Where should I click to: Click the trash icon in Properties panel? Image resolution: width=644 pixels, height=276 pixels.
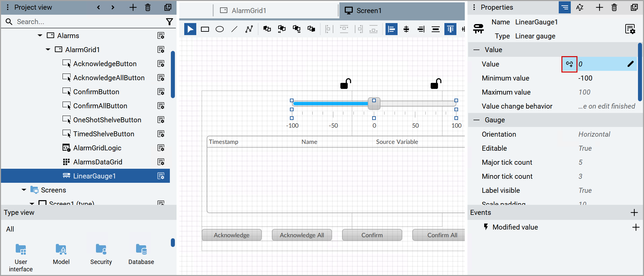tap(614, 7)
